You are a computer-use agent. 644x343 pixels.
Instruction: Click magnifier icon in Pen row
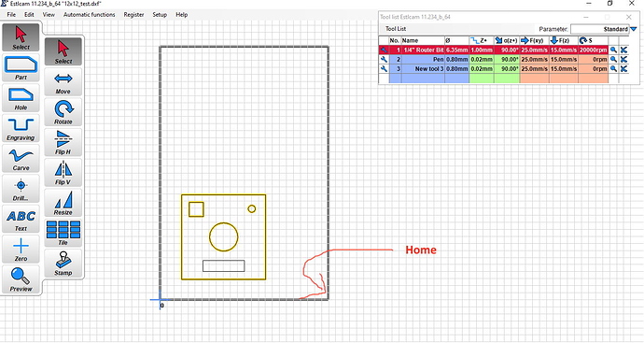613,59
